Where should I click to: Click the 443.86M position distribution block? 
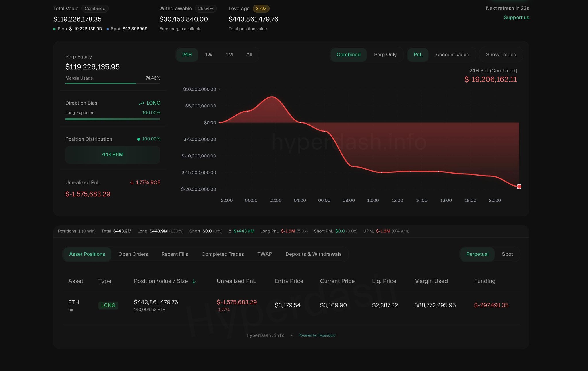click(113, 155)
